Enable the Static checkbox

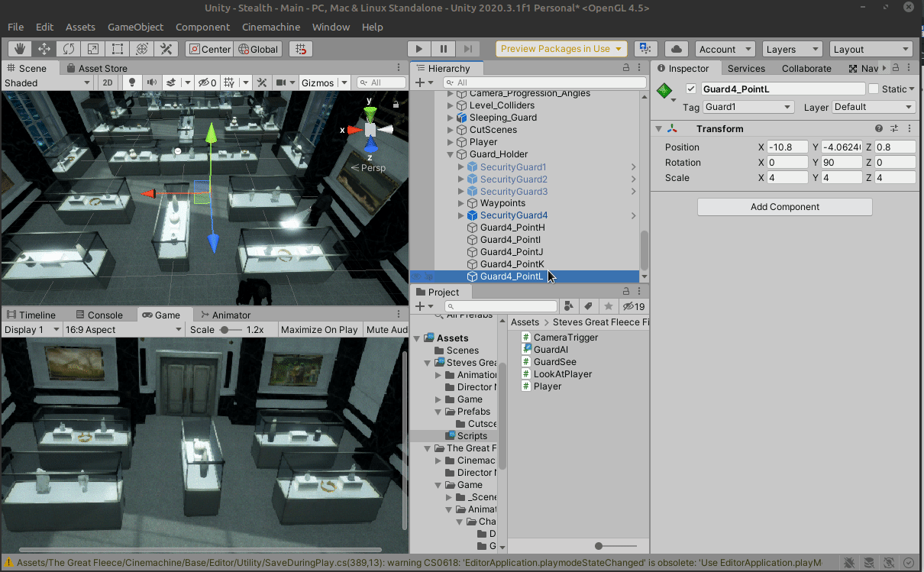874,89
